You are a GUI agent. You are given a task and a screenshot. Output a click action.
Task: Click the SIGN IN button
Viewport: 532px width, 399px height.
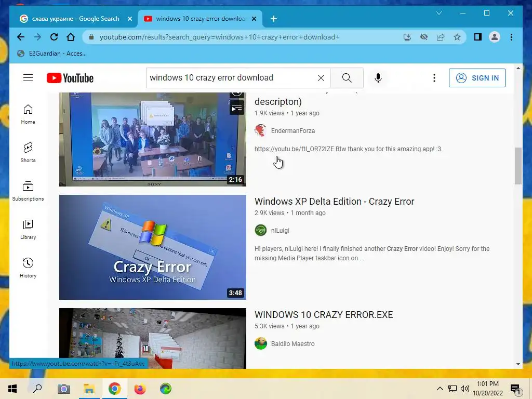[x=477, y=78]
